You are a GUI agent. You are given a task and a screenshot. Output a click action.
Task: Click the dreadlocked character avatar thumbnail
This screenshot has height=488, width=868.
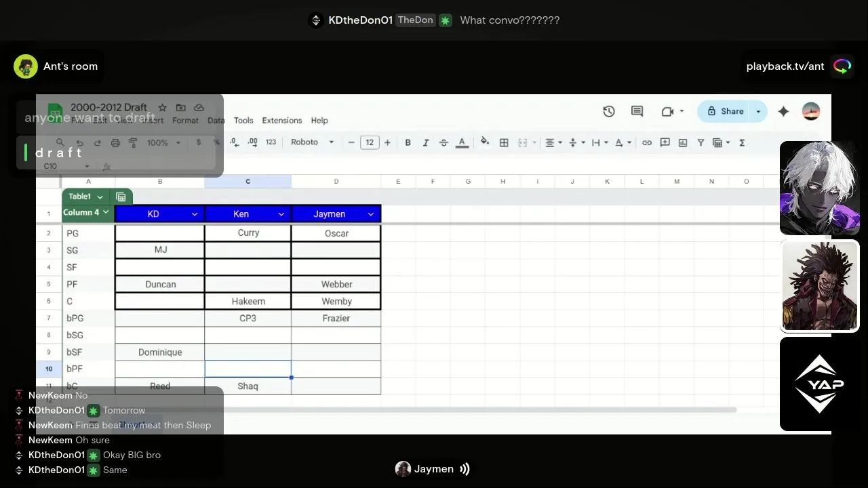coord(820,285)
